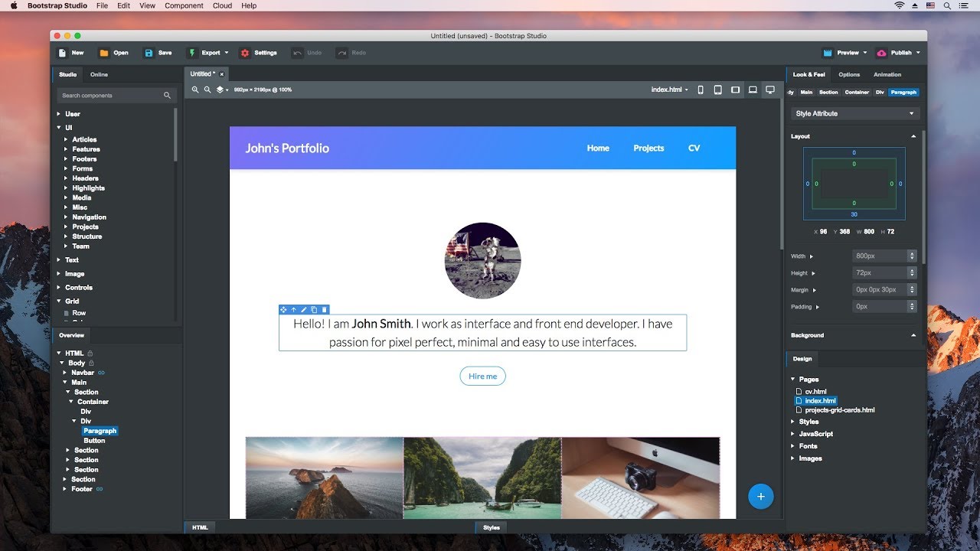The height and width of the screenshot is (551, 980).
Task: Collapse the Main node in Overview
Action: [65, 382]
